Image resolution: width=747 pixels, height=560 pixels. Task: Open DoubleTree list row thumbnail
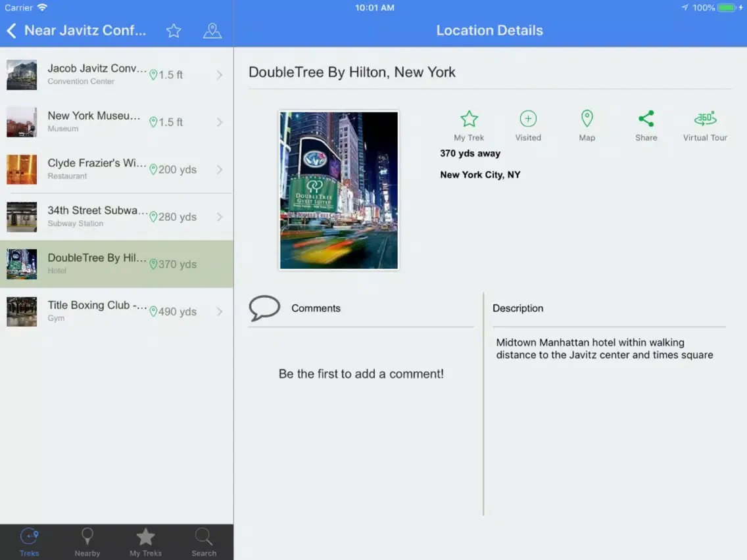(x=22, y=264)
